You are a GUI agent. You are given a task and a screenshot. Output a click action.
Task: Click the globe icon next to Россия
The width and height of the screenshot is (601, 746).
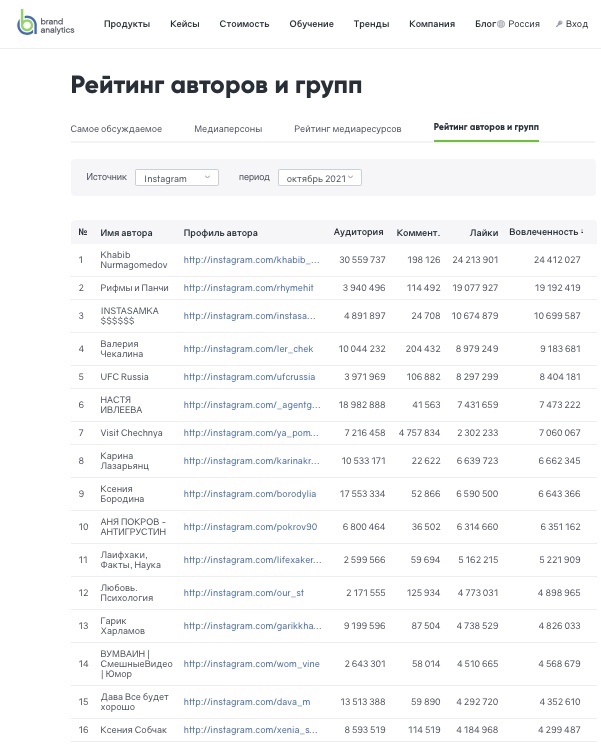(502, 24)
